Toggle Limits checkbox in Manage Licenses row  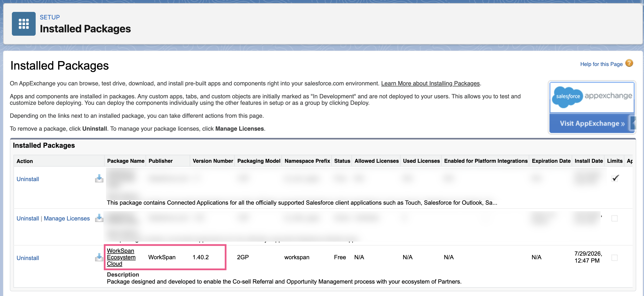[x=615, y=218]
